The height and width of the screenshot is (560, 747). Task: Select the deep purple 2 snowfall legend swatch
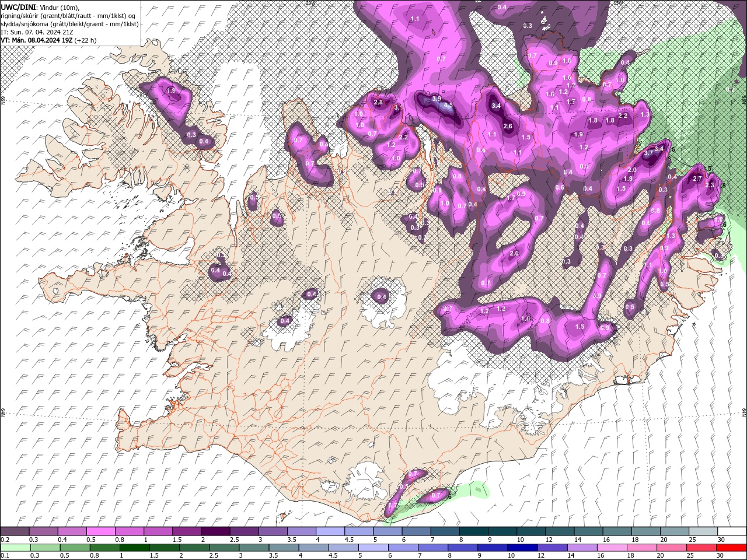click(215, 531)
